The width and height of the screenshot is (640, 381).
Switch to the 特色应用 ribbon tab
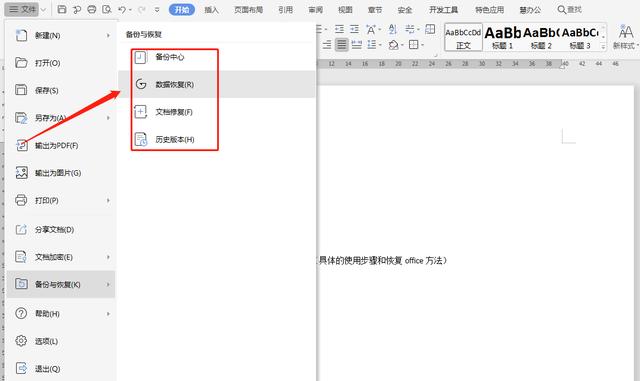489,9
